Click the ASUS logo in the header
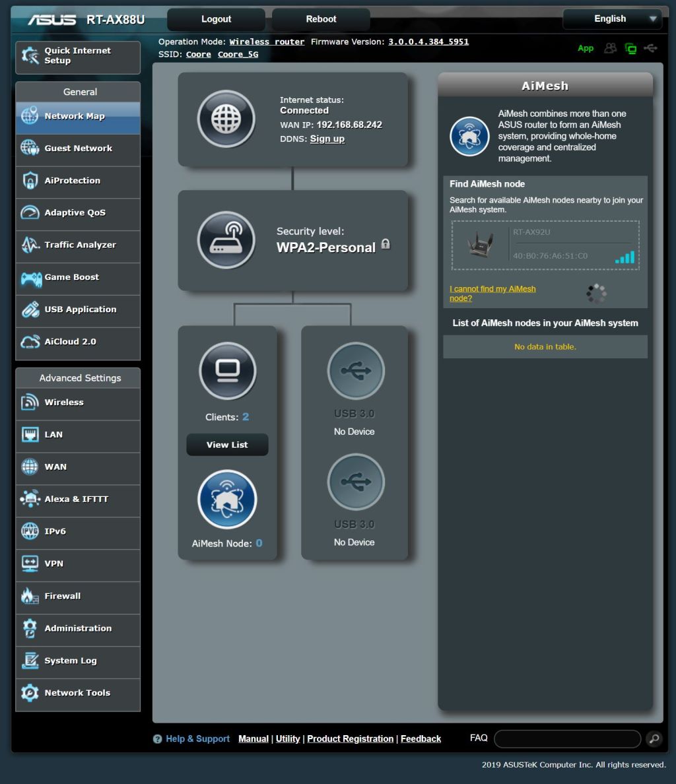This screenshot has width=676, height=784. [52, 20]
